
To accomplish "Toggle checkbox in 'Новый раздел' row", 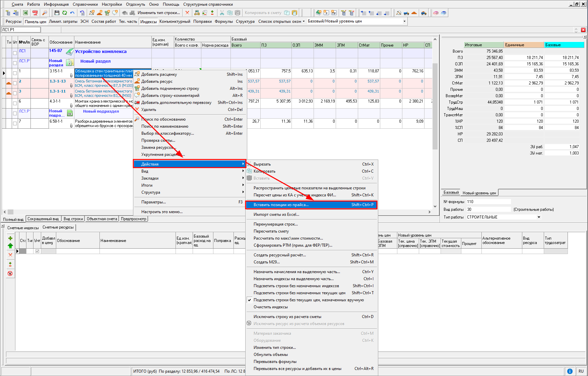I will coord(15,63).
